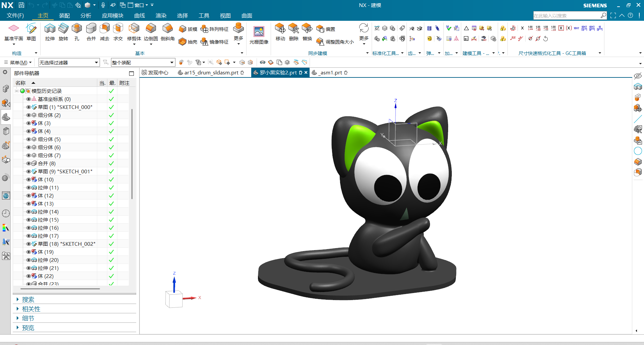
Task: Click the Draft (拔模) tool
Action: [x=188, y=29]
